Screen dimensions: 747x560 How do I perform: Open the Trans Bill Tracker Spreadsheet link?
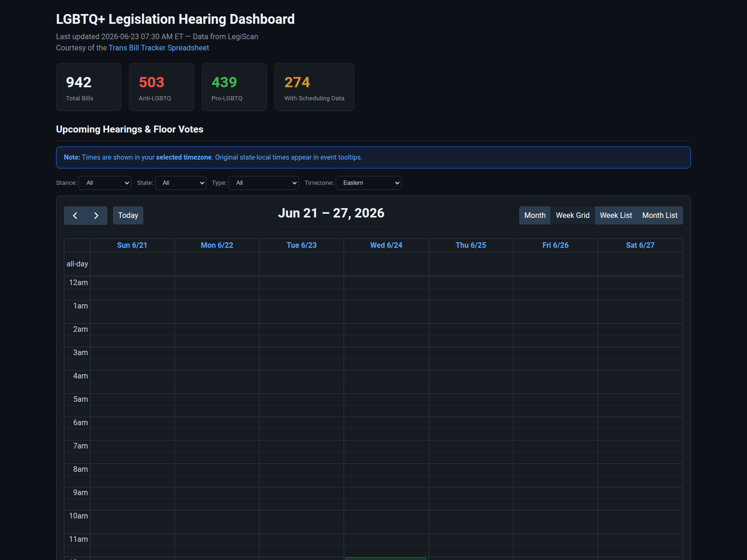click(159, 48)
